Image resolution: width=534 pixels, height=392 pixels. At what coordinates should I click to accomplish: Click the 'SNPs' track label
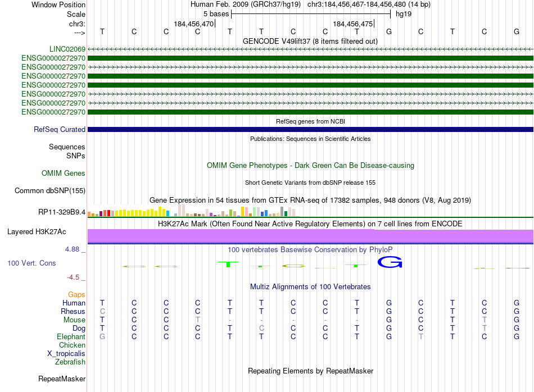tap(76, 156)
